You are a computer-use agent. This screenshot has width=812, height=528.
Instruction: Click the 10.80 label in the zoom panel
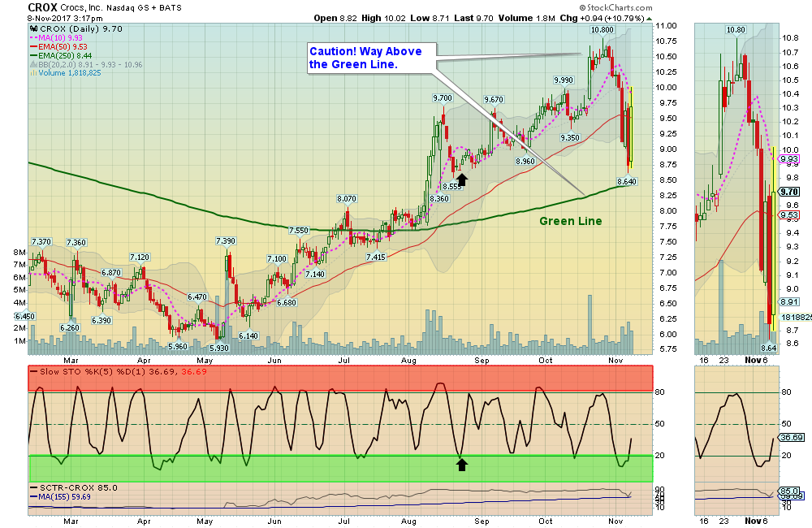coord(736,30)
